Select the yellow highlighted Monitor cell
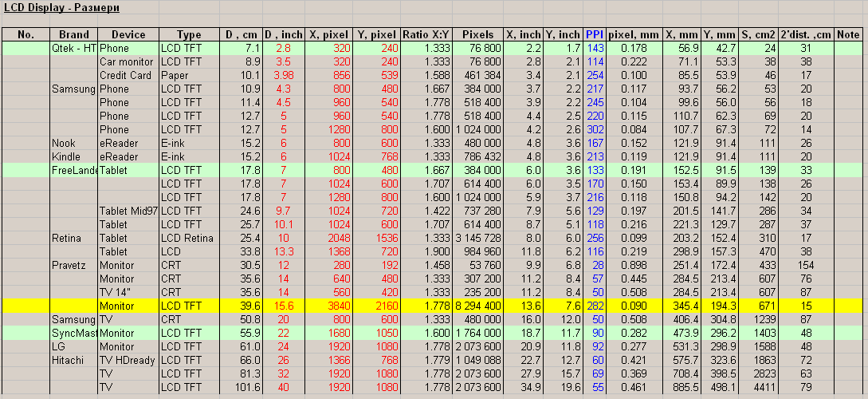Viewport: 868px width, 399px height. coord(129,306)
